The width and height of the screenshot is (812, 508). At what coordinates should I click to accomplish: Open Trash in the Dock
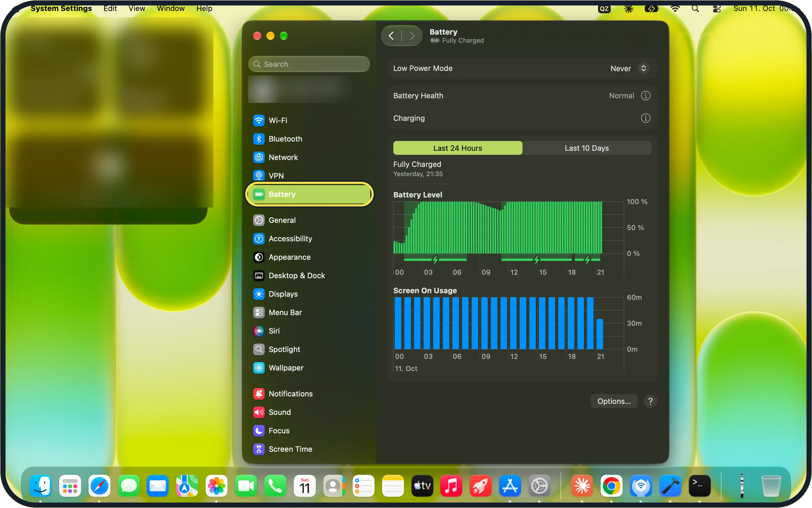[x=771, y=486]
